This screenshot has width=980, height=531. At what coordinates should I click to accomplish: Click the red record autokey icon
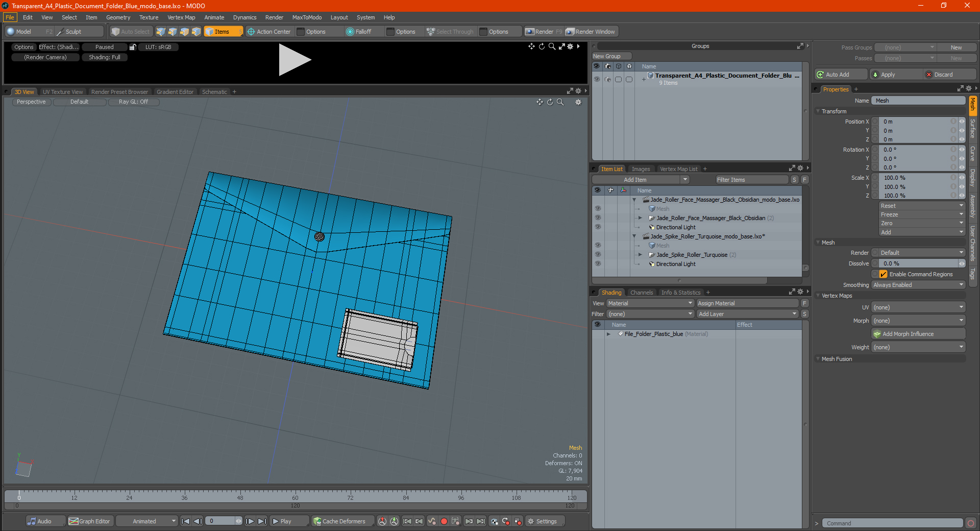tap(444, 521)
